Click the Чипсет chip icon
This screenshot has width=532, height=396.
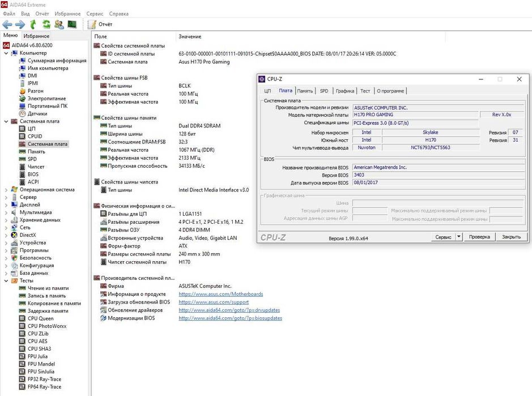23,167
